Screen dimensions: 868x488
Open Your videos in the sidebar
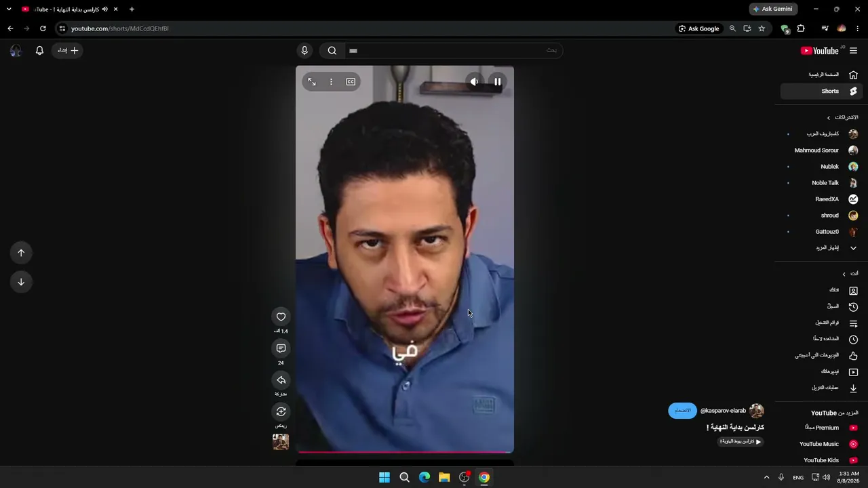pos(821,371)
